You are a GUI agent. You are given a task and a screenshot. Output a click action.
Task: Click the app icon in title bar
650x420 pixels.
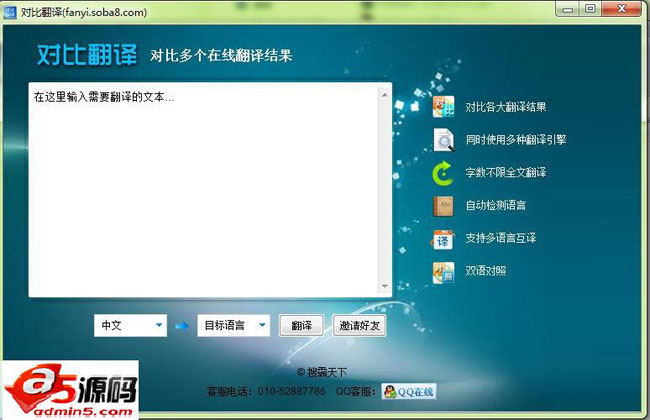click(10, 12)
